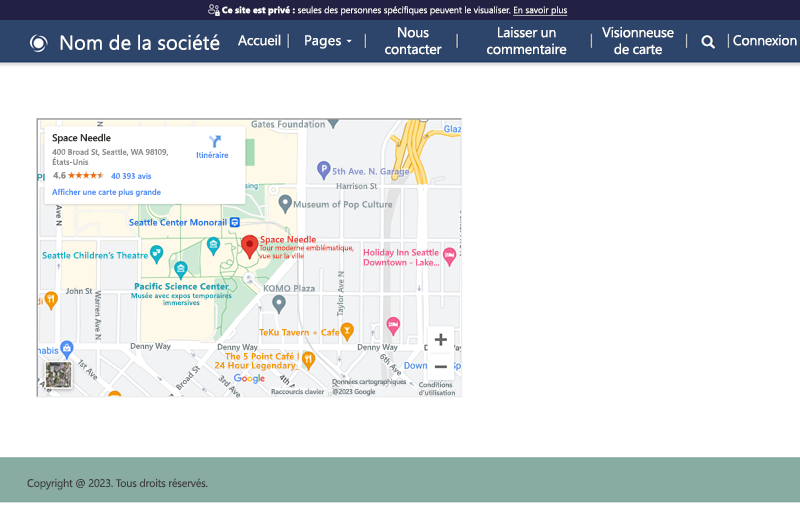Open Conditions d'utilisation map link

[x=437, y=389]
